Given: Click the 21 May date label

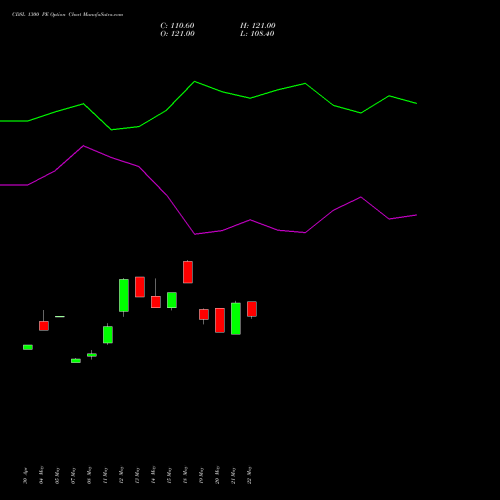Looking at the screenshot, I should click(x=233, y=476).
